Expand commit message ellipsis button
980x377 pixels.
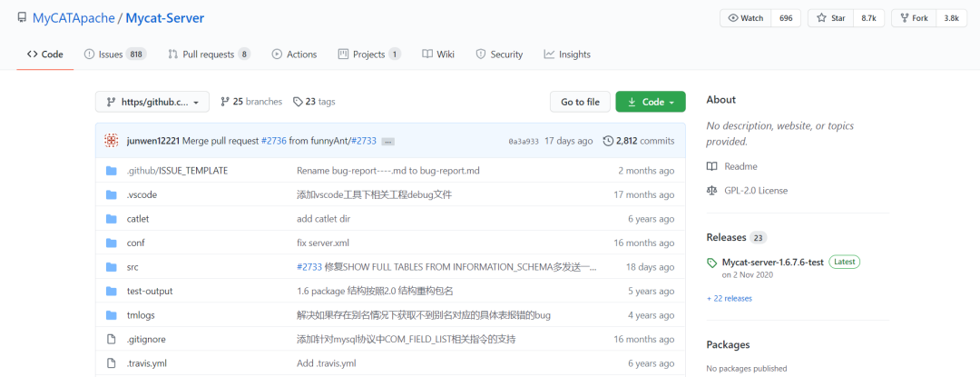coord(387,142)
